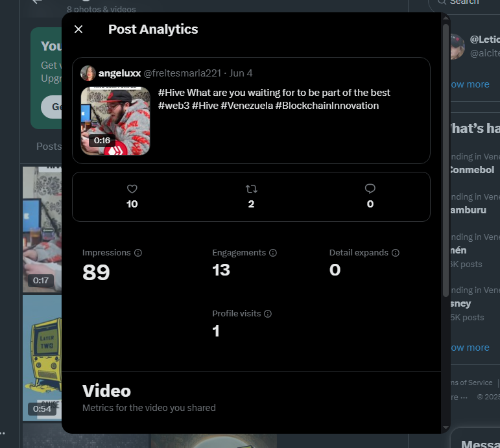
Task: Click the #web3 hashtag
Action: (174, 106)
